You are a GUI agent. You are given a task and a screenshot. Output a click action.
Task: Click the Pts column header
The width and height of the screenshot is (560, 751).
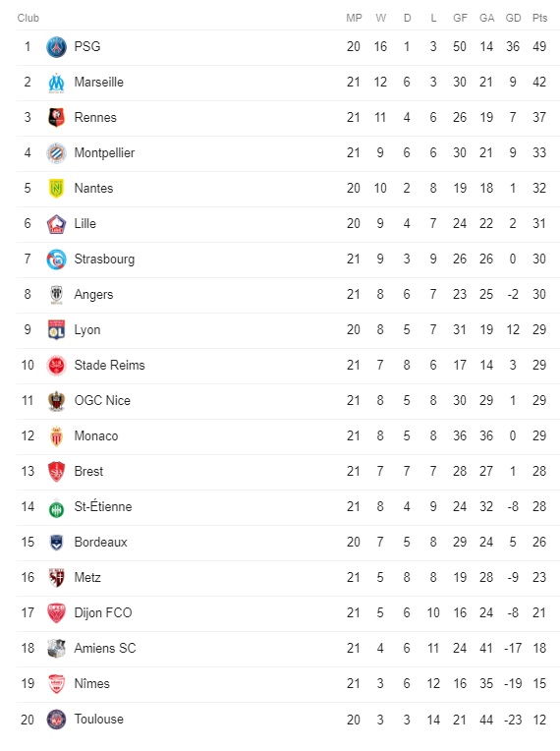click(x=539, y=18)
